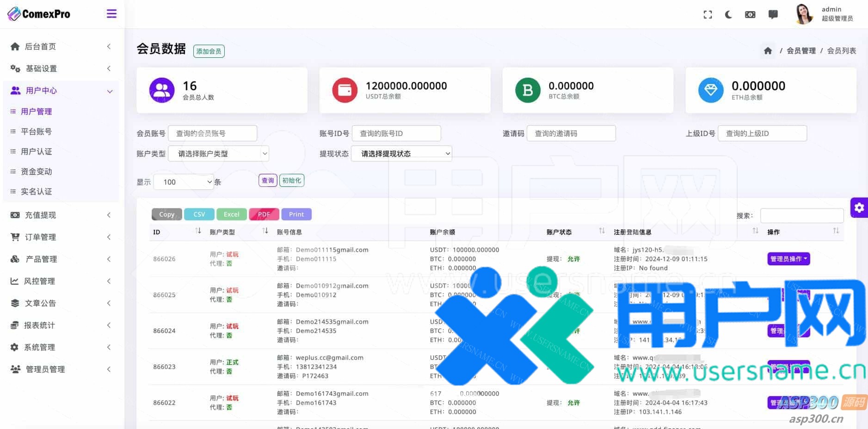
Task: Click the money bill icon in header
Action: pos(750,15)
